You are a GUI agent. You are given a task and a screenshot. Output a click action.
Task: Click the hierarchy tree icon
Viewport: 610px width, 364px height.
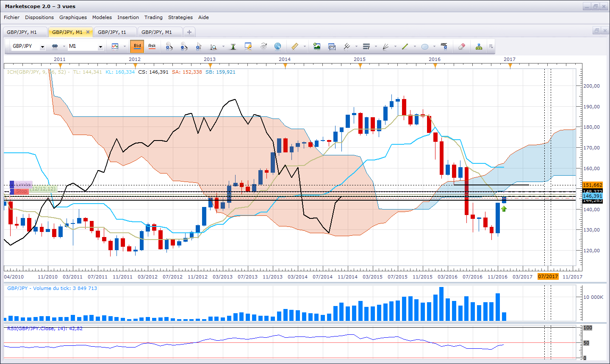pos(479,47)
